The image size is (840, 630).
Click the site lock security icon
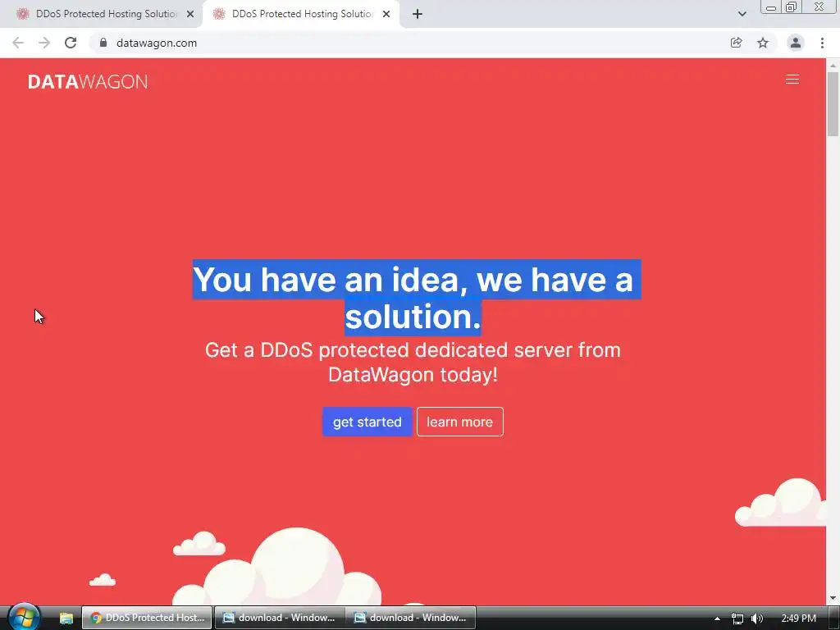103,43
